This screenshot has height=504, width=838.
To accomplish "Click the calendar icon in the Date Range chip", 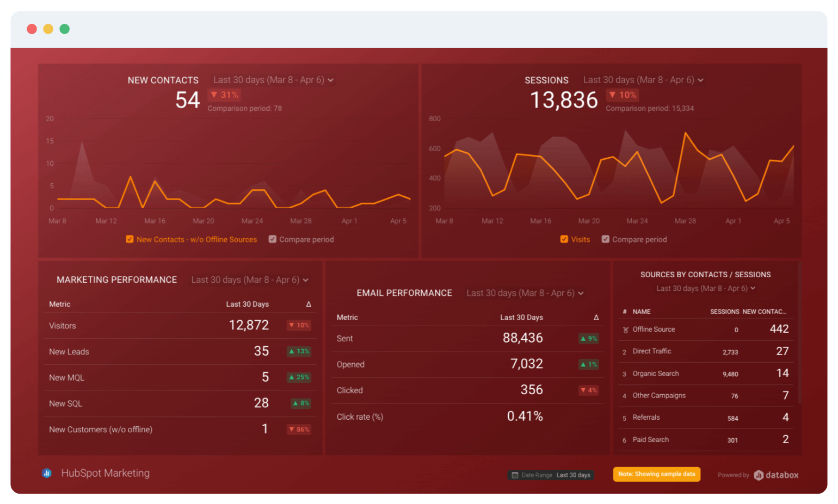I will click(514, 475).
